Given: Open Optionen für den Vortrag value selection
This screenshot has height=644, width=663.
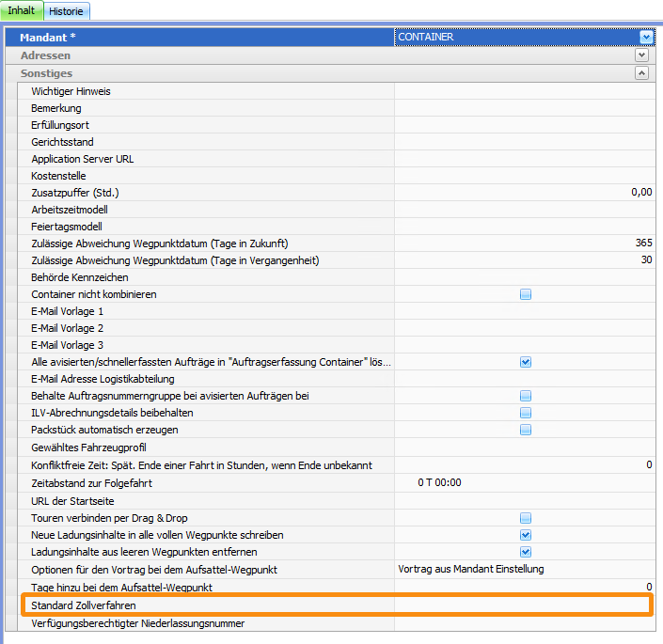Looking at the screenshot, I should pyautogui.click(x=523, y=569).
